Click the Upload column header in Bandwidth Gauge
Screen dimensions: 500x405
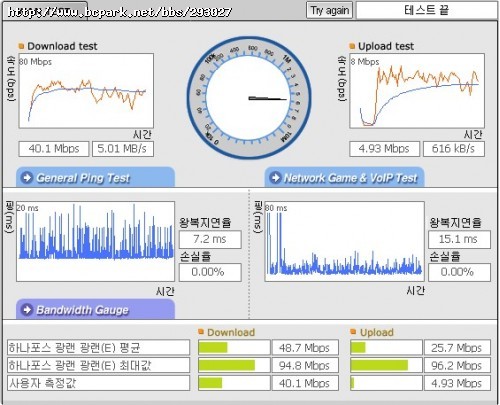(x=377, y=332)
